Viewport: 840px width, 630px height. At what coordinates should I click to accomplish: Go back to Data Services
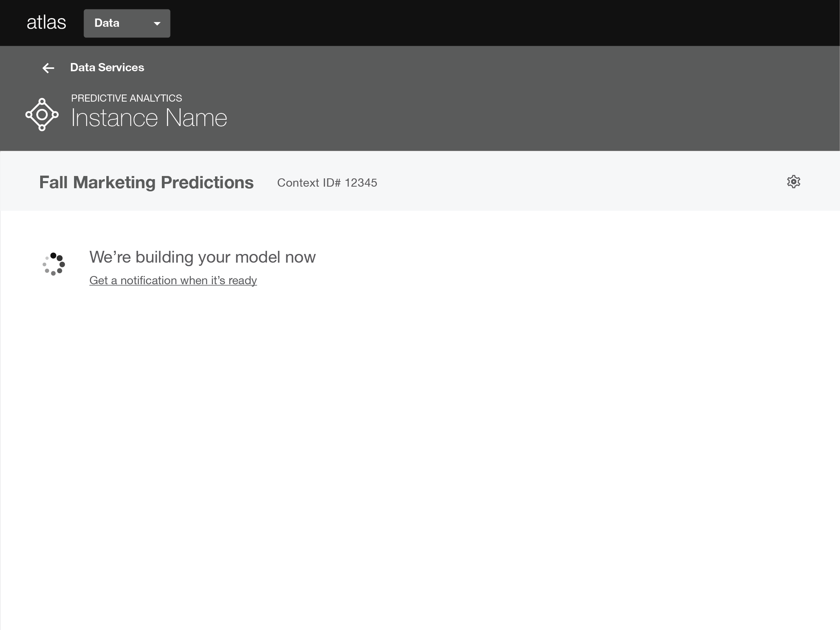click(107, 67)
